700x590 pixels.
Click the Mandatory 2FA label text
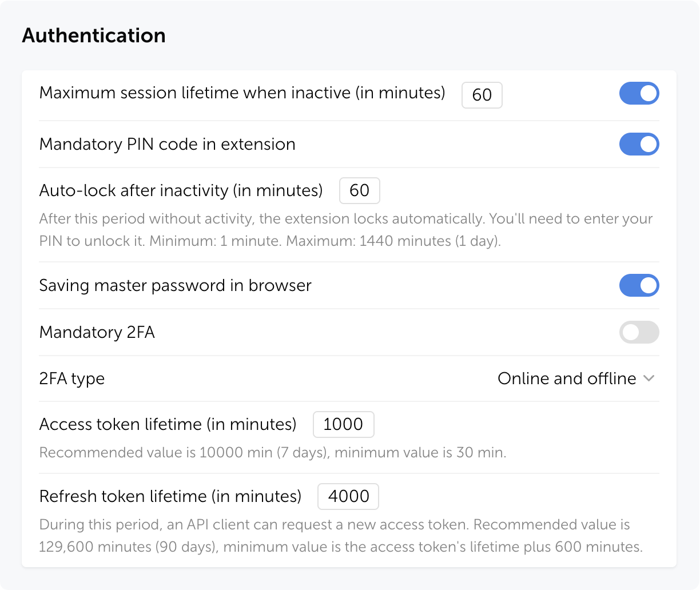97,332
